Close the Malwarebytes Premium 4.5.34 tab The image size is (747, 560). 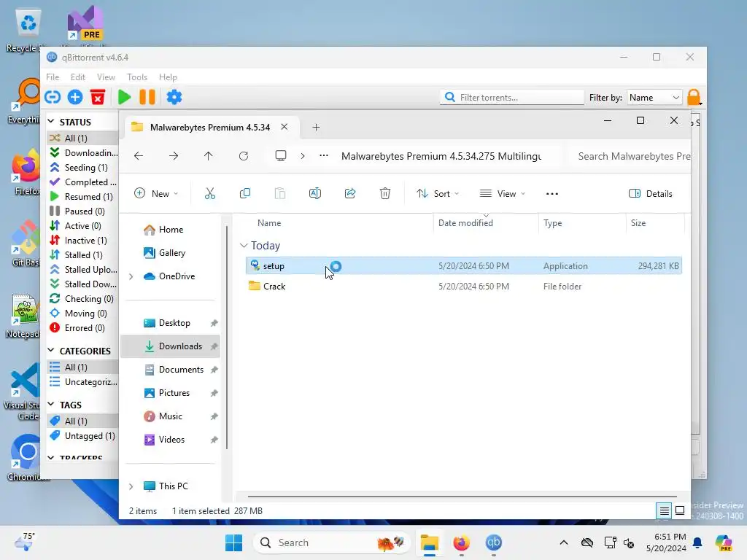[284, 127]
